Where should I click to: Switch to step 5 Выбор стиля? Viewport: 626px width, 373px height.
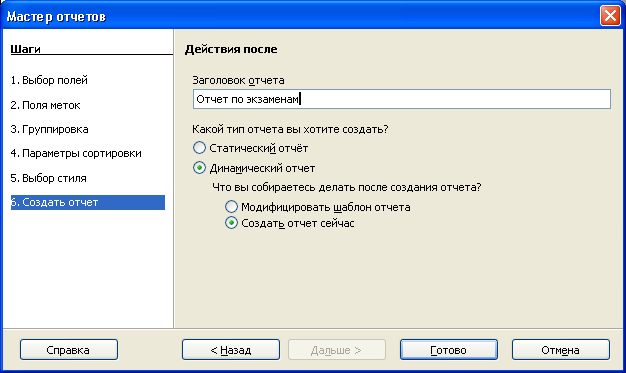[49, 178]
